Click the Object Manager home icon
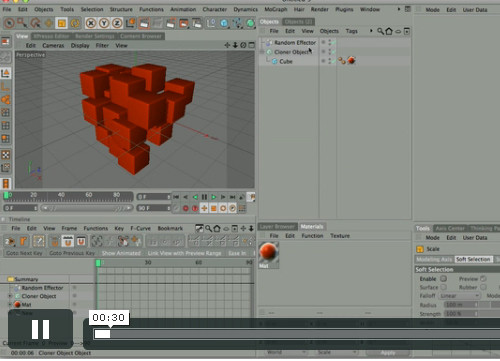The height and width of the screenshot is (361, 500). (389, 31)
